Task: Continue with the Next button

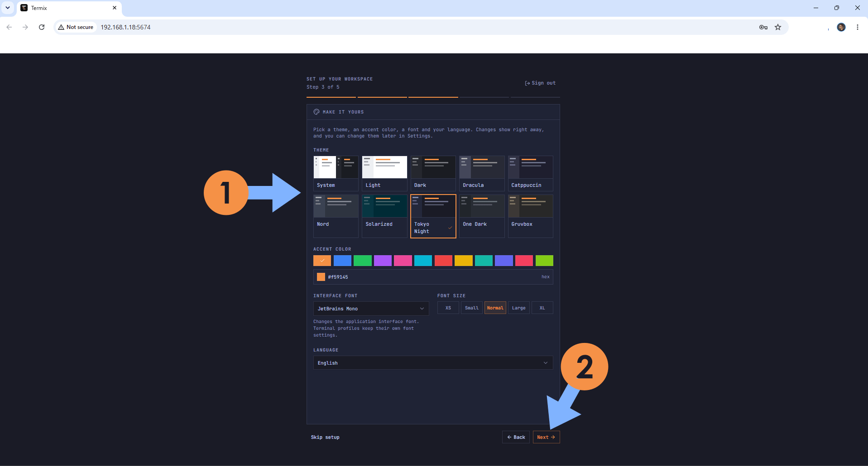Action: [x=547, y=437]
